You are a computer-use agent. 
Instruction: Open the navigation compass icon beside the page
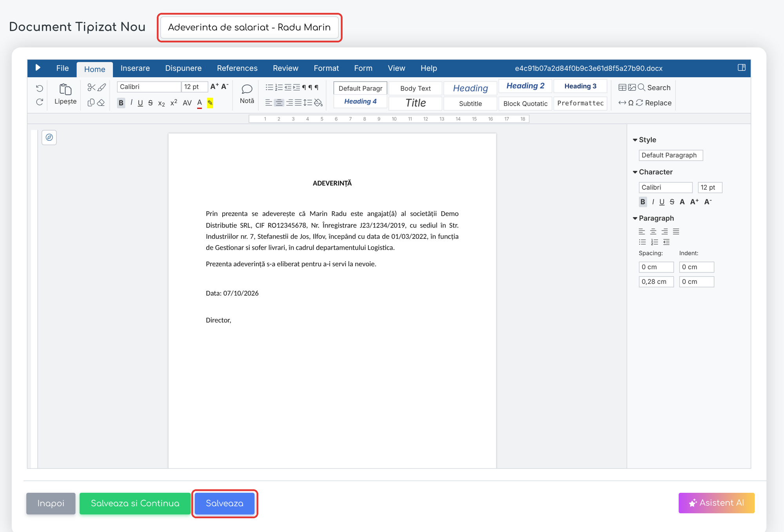point(49,137)
